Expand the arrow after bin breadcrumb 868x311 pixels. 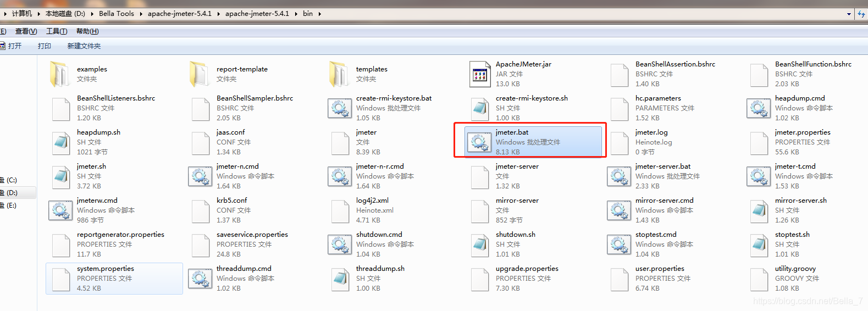[x=319, y=14]
